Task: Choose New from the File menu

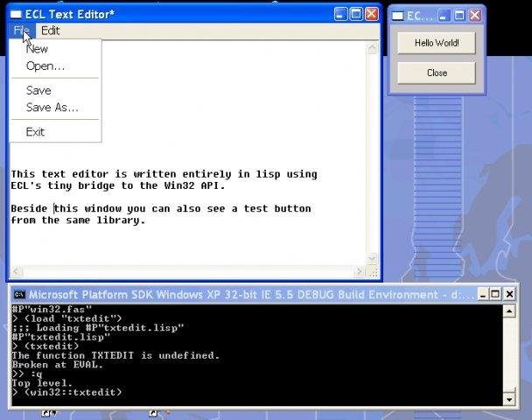Action: [37, 49]
